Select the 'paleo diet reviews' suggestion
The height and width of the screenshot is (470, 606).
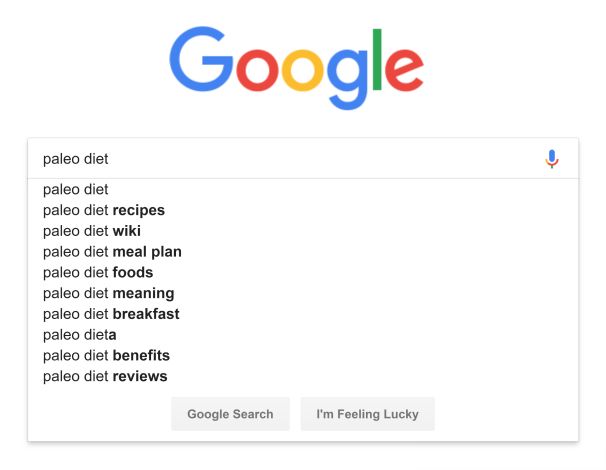point(105,376)
